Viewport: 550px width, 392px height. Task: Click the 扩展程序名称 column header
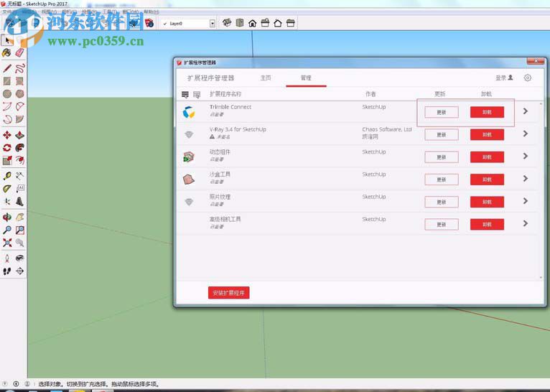tap(225, 94)
